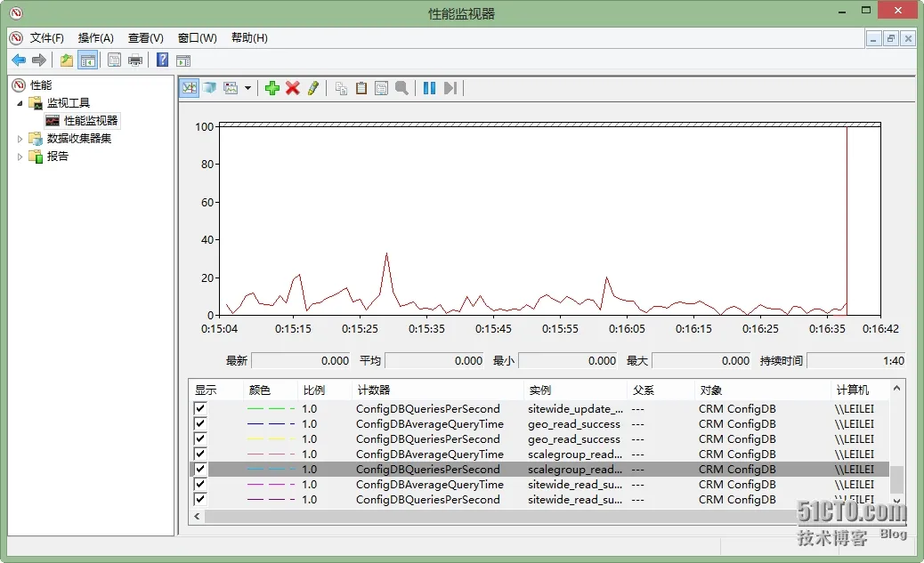924x563 pixels.
Task: Minimize the inner MMC child window
Action: click(x=873, y=39)
